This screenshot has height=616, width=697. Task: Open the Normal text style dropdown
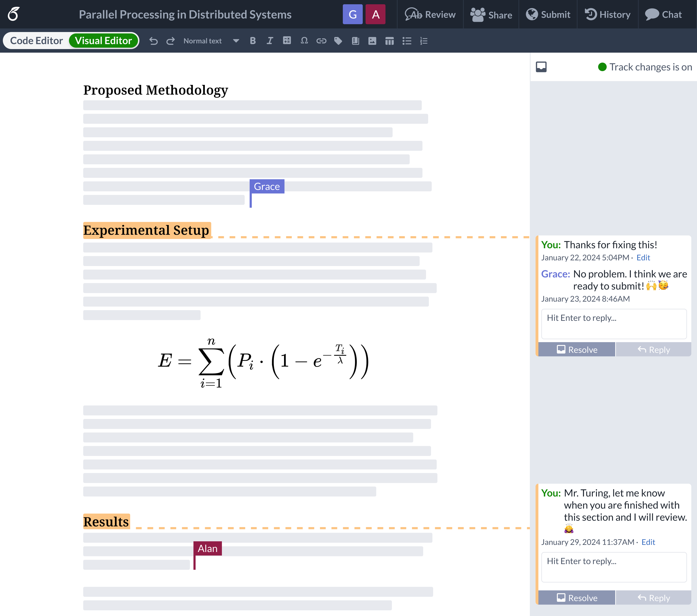[x=202, y=41]
